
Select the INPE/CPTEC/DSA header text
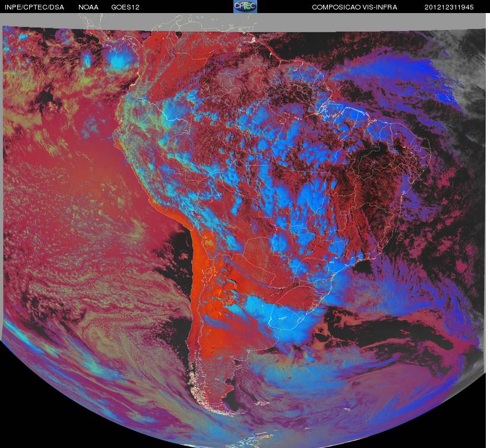(x=34, y=7)
